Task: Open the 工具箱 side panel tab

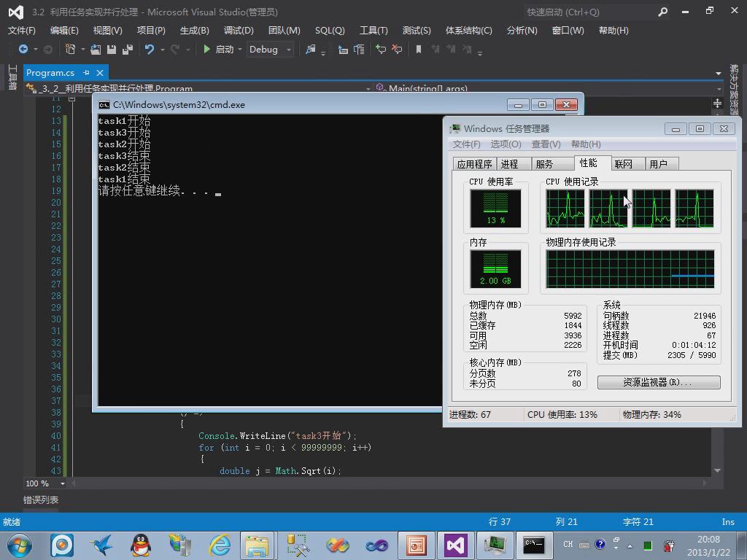Action: tap(12, 77)
